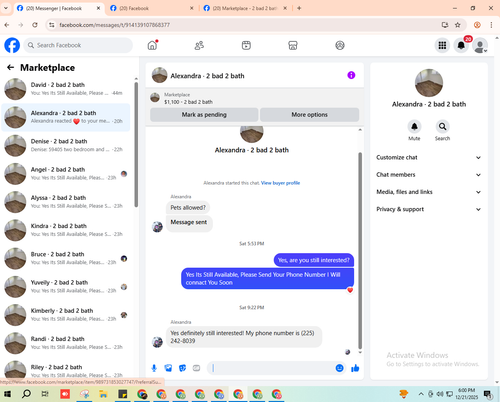The image size is (500, 402).
Task: Pick a GIF icon in composer
Action: 196,368
